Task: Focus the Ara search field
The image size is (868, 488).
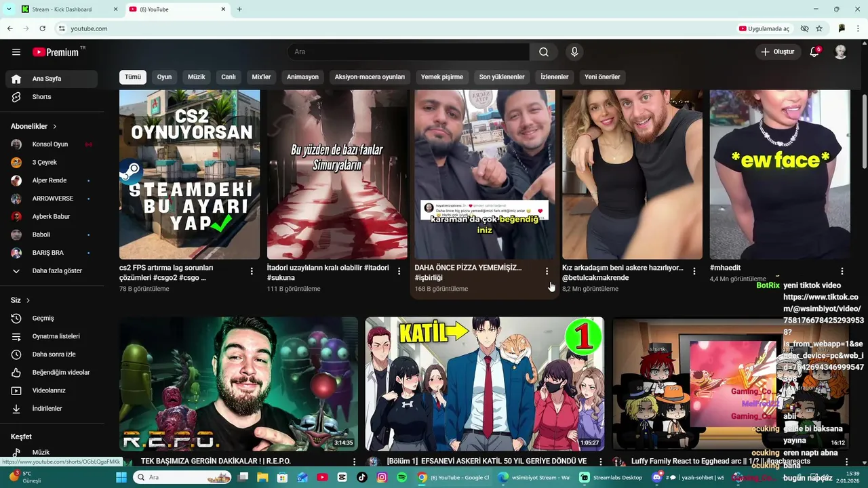Action: (409, 52)
